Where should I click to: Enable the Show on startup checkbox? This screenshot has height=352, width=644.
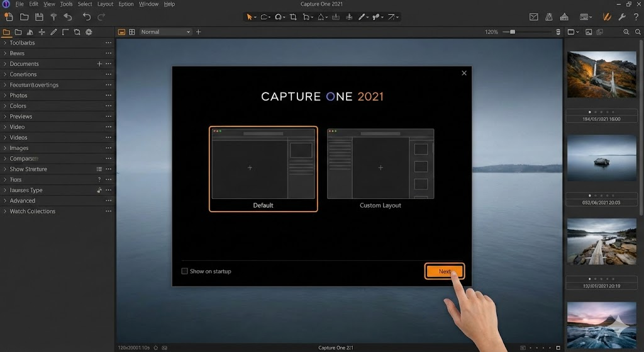184,271
